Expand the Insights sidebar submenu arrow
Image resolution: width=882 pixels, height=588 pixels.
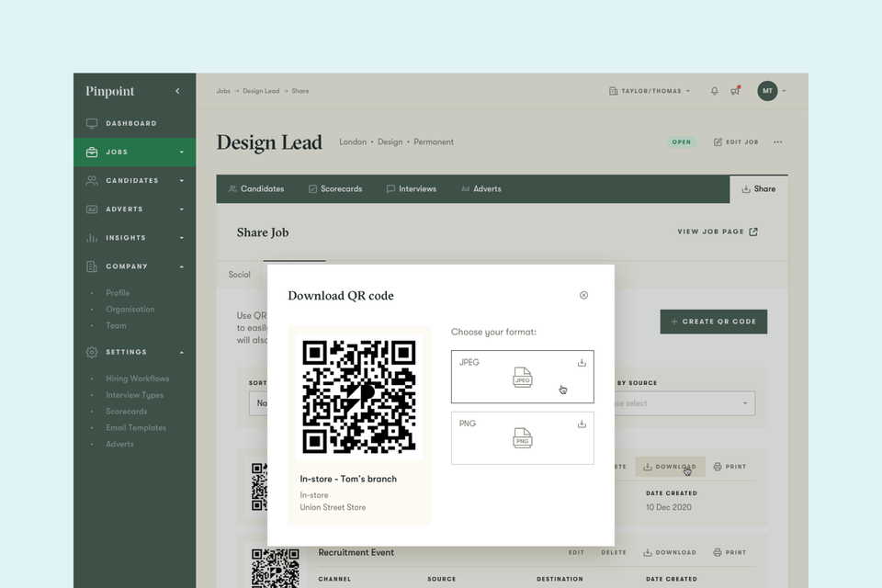tap(182, 238)
